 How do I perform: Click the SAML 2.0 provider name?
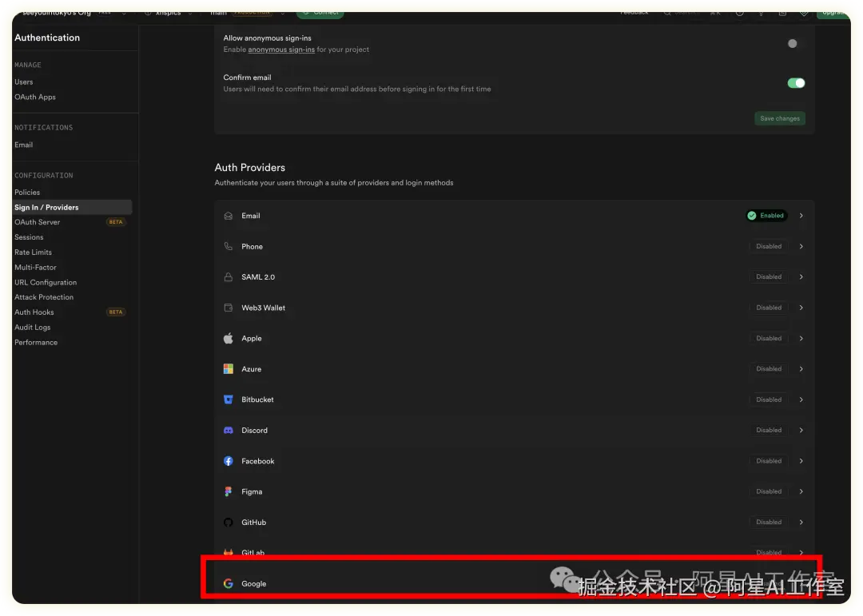click(258, 277)
